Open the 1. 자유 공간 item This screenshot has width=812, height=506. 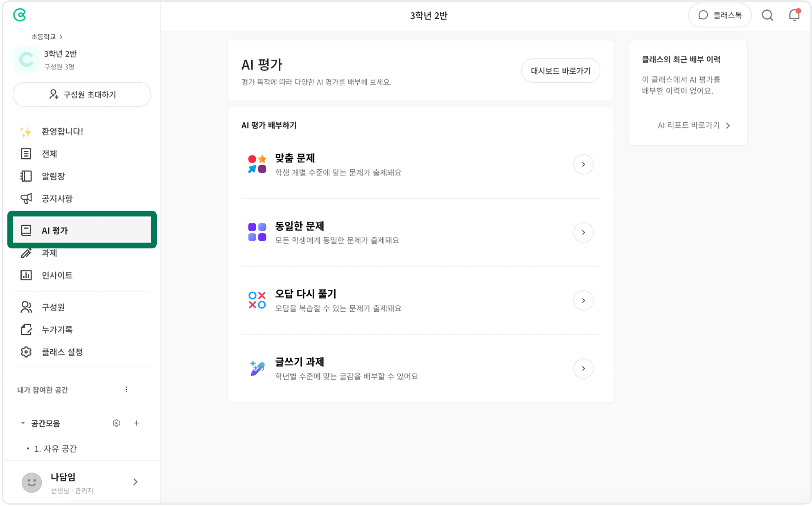(56, 449)
